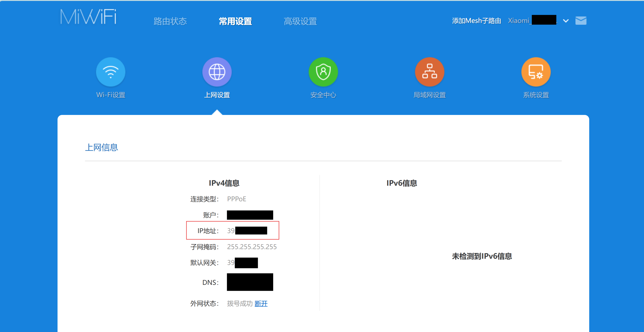Image resolution: width=644 pixels, height=332 pixels.
Task: Switch to the 高级设置 tab
Action: pyautogui.click(x=300, y=21)
